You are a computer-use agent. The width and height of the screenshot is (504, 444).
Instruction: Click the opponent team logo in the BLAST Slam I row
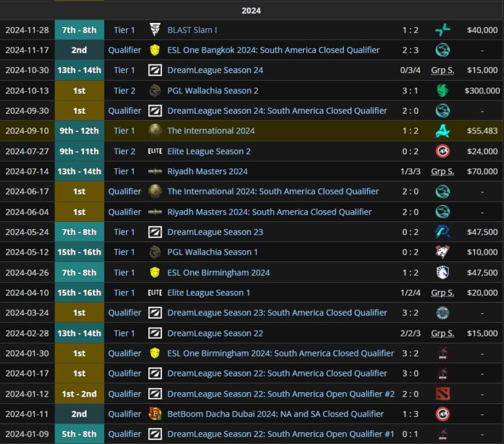click(443, 30)
